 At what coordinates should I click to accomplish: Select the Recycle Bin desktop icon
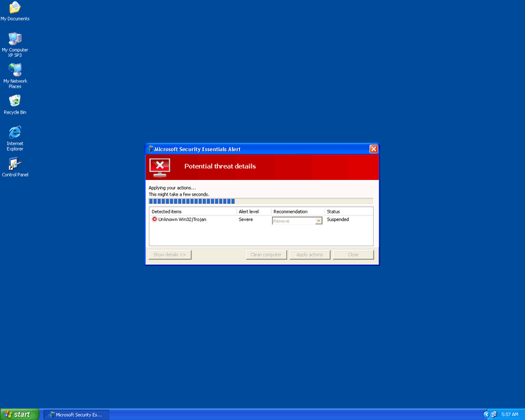point(14,101)
